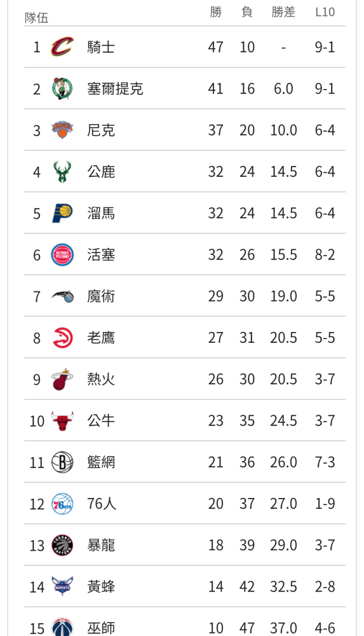Click the Celtics leprechaun logo
Image resolution: width=364 pixels, height=636 pixels.
62,88
